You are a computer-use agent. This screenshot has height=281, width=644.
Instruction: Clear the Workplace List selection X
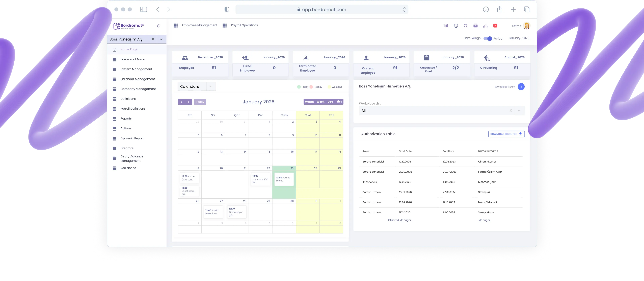point(511,111)
